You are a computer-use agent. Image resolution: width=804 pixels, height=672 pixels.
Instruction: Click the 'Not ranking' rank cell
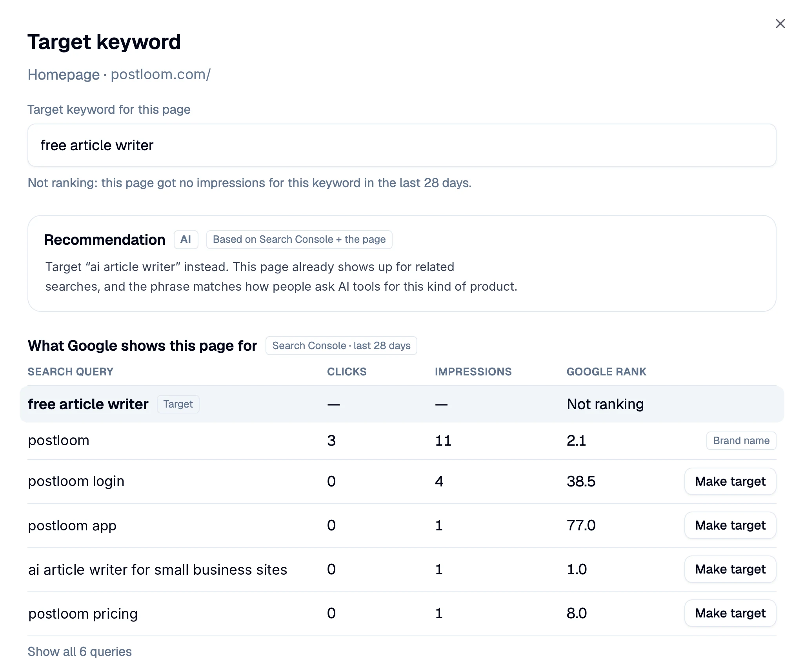[x=605, y=404]
